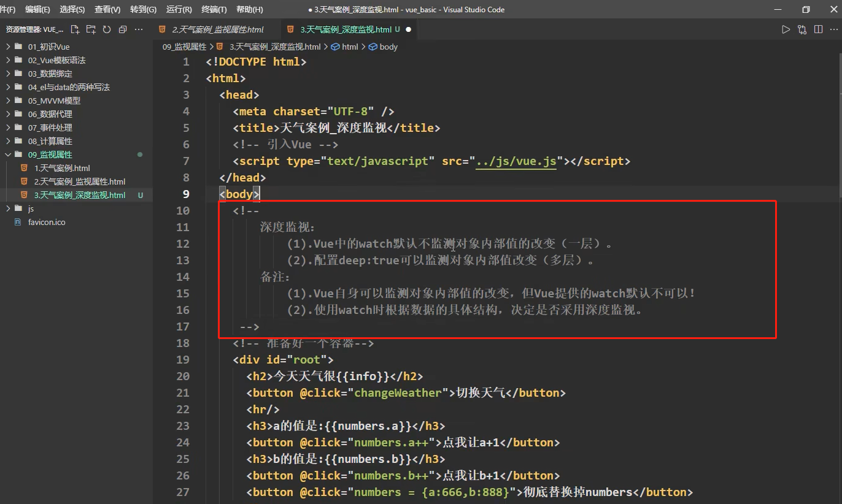The height and width of the screenshot is (504, 842).
Task: Click line number 1 in the gutter
Action: (186, 62)
